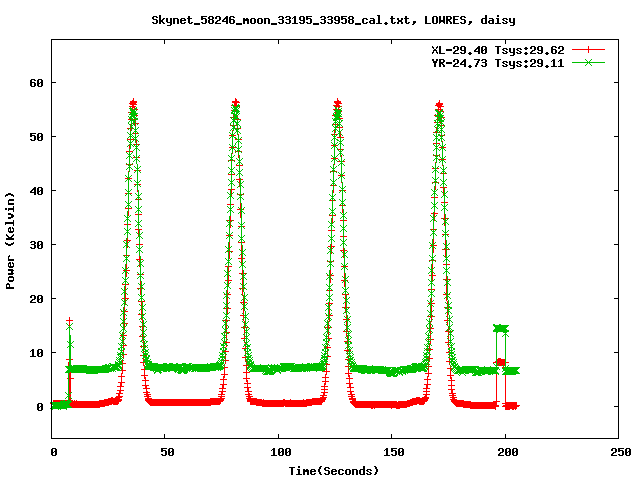The image size is (640, 480).
Task: Click the x-axis origin label 0
Action: click(x=54, y=452)
